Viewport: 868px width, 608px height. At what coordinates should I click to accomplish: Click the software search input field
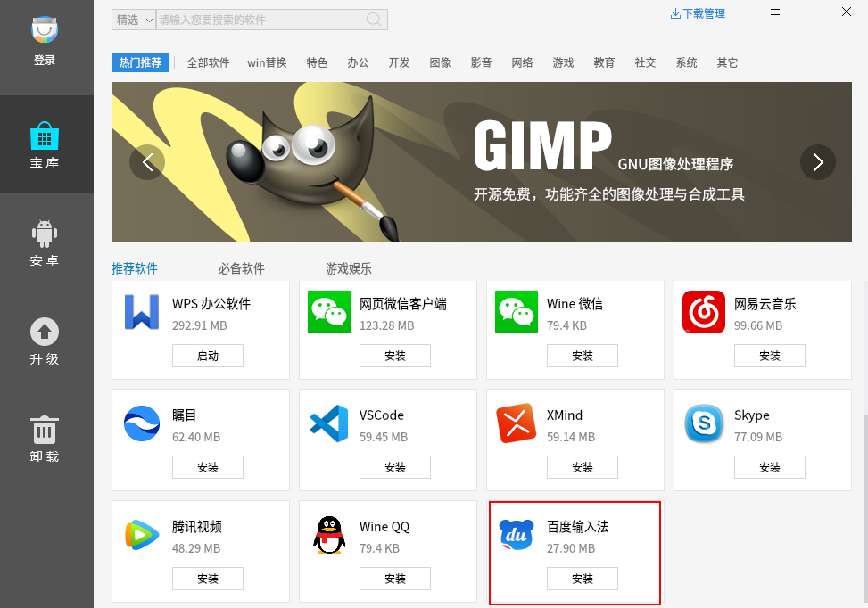click(x=259, y=19)
